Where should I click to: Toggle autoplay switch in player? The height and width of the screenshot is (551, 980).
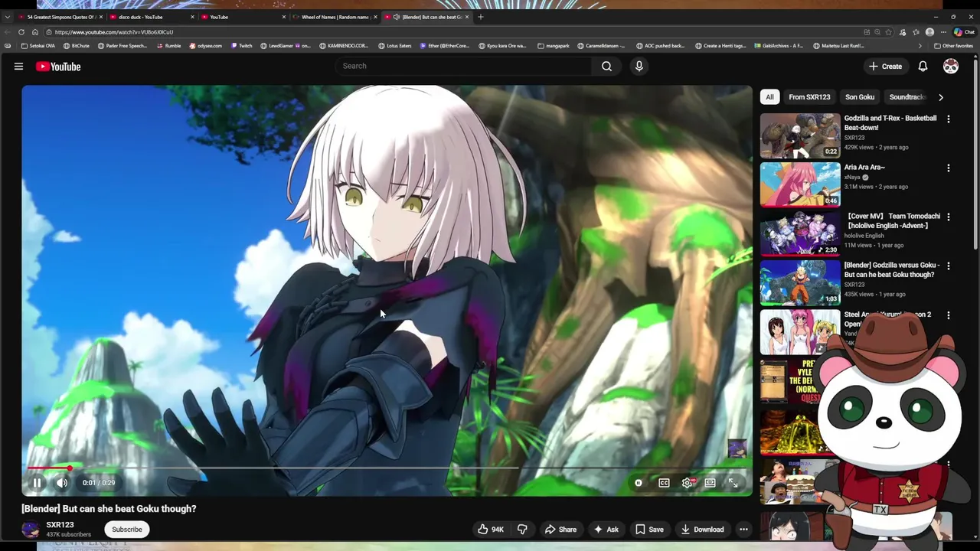[x=639, y=483]
